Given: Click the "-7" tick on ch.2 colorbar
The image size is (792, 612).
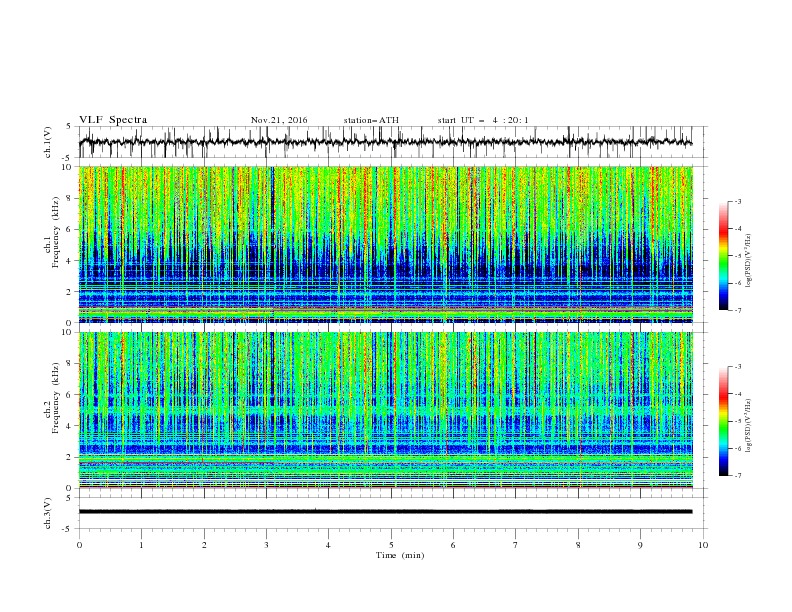Looking at the screenshot, I should (738, 475).
